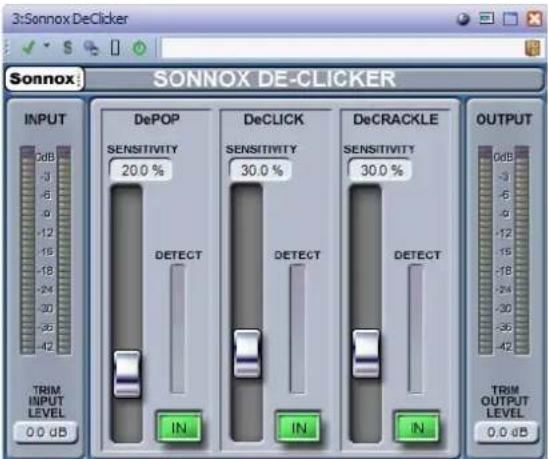Click the SONNOX DE-CLICKER title banner
The image size is (548, 459).
275,79
